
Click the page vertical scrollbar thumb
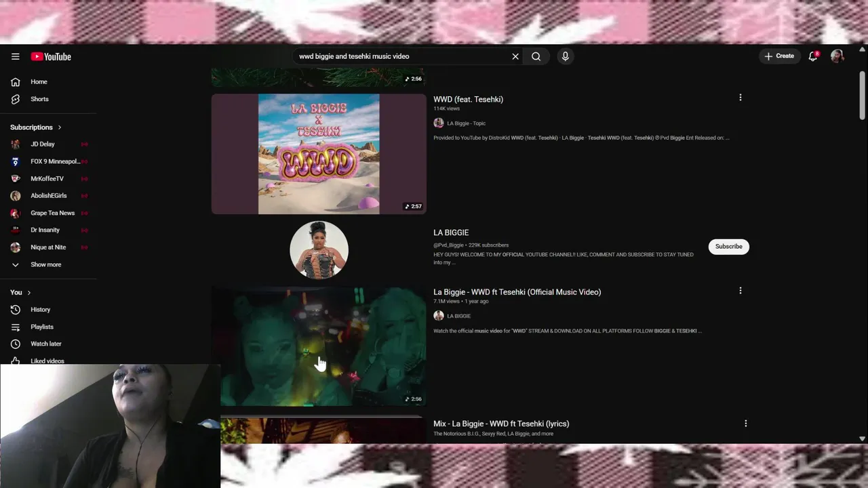863,95
